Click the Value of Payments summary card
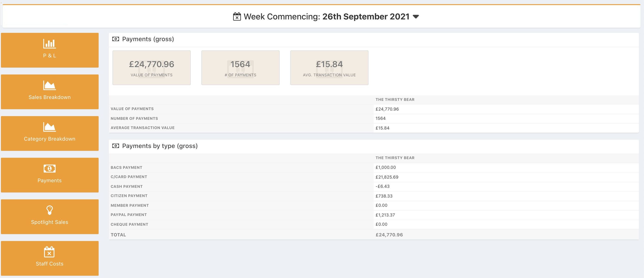The image size is (644, 278). (x=151, y=68)
